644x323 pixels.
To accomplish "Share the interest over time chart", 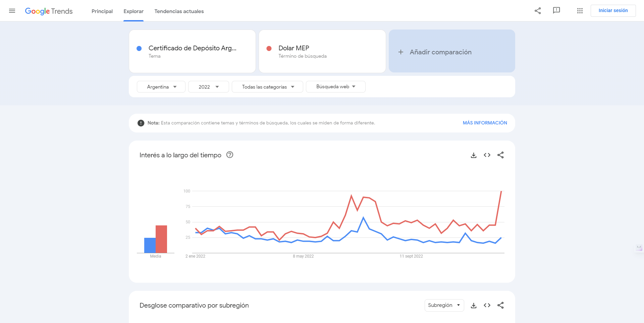I will 500,155.
